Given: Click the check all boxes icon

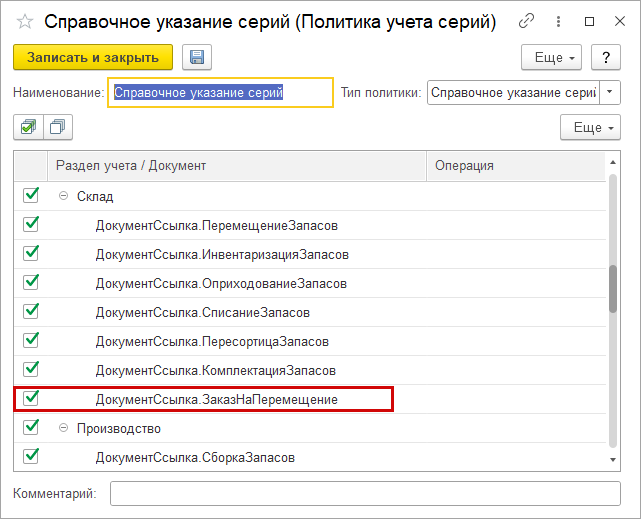Looking at the screenshot, I should click(27, 127).
